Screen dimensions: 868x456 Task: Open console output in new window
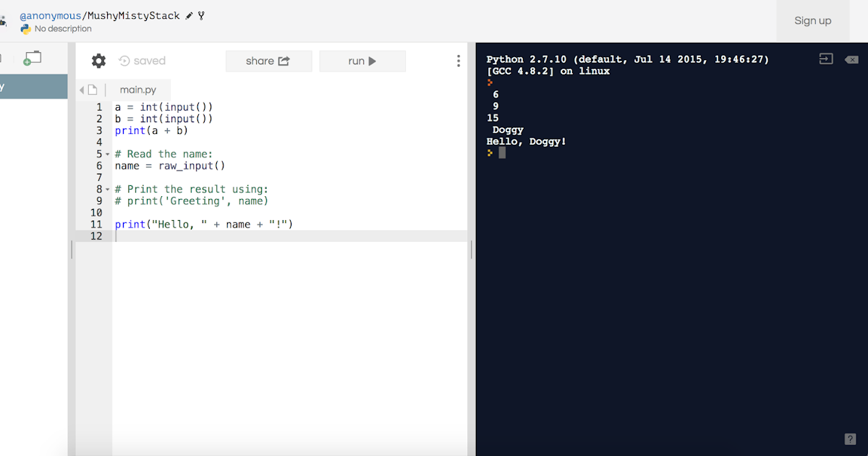pyautogui.click(x=825, y=59)
